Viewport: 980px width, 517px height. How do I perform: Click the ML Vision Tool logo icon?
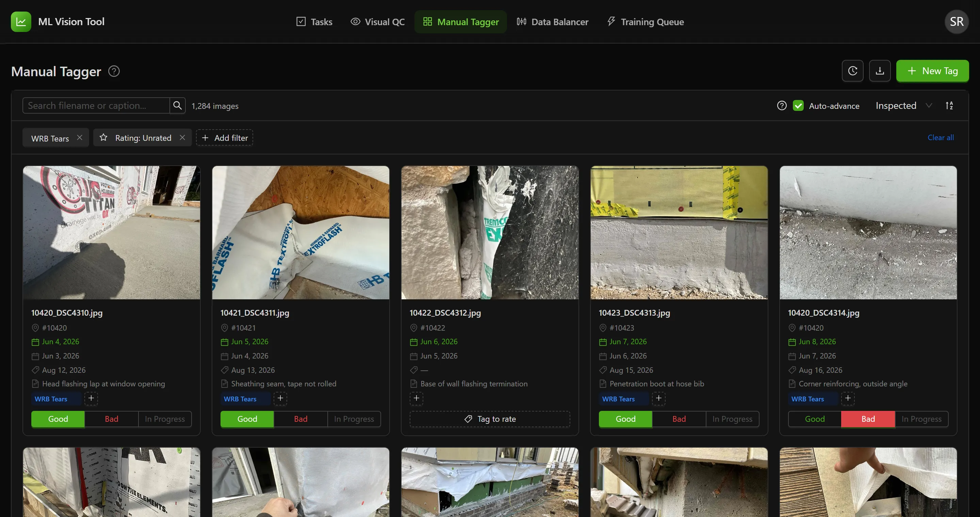click(21, 22)
